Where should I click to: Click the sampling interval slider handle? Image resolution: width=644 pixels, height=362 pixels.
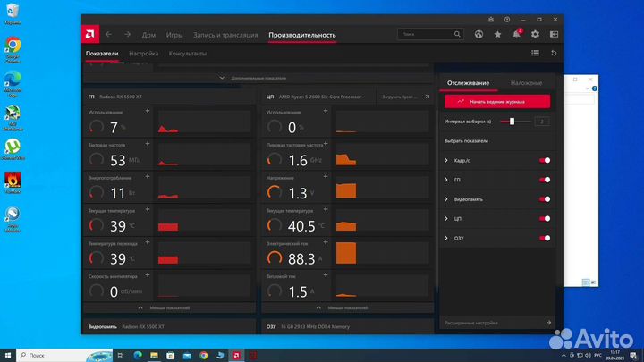coord(512,122)
